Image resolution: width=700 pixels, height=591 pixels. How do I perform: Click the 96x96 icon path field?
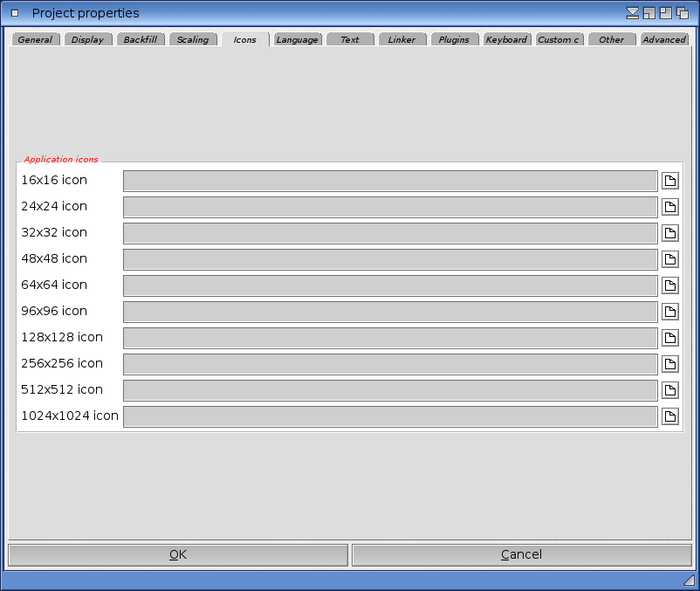[389, 312]
